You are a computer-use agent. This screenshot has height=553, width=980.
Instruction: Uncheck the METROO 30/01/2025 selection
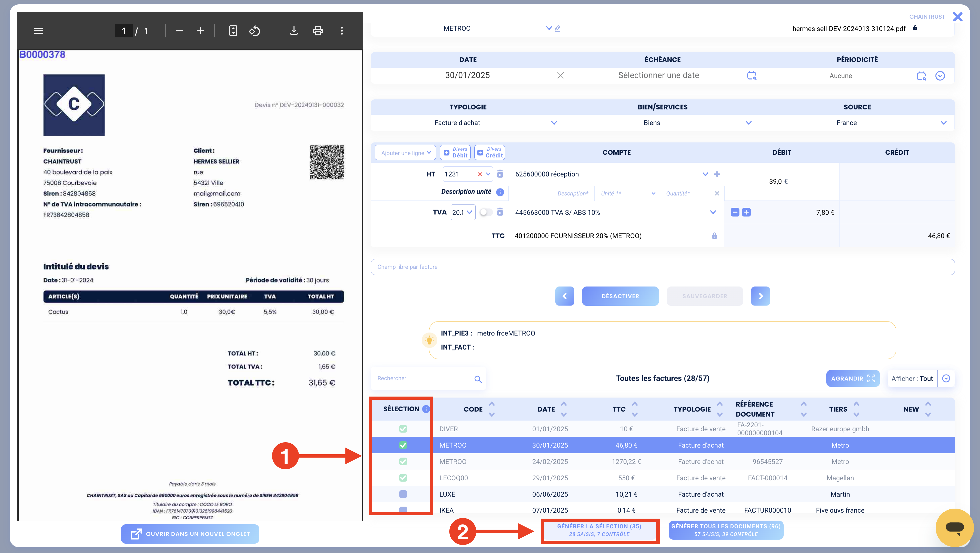tap(403, 445)
